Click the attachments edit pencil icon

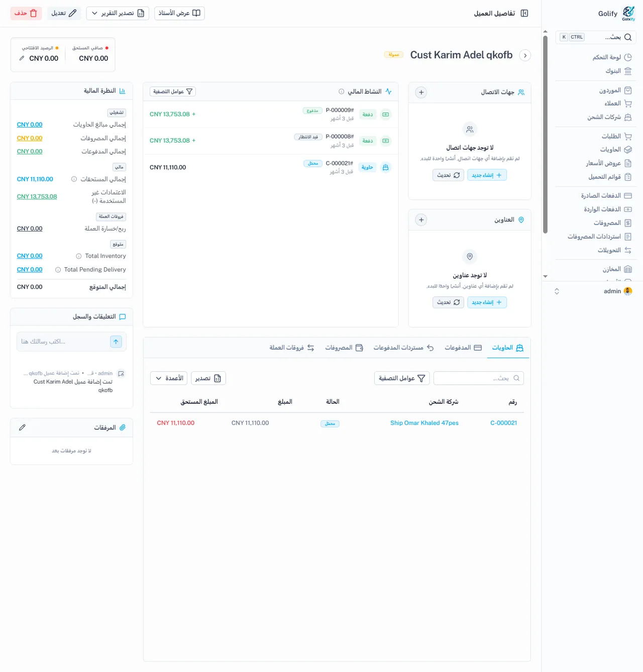(22, 427)
